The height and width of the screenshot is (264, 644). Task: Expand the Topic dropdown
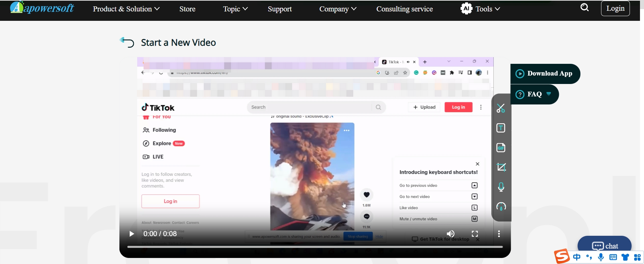tap(235, 9)
